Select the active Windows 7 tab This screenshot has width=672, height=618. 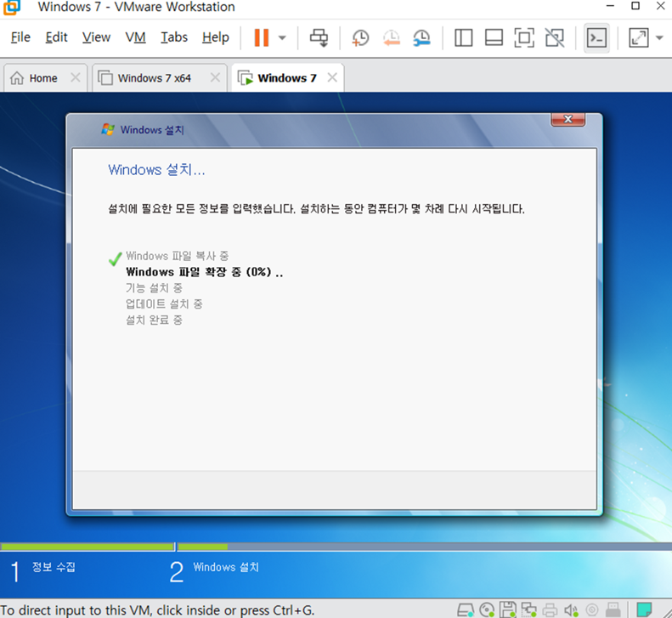pos(286,78)
